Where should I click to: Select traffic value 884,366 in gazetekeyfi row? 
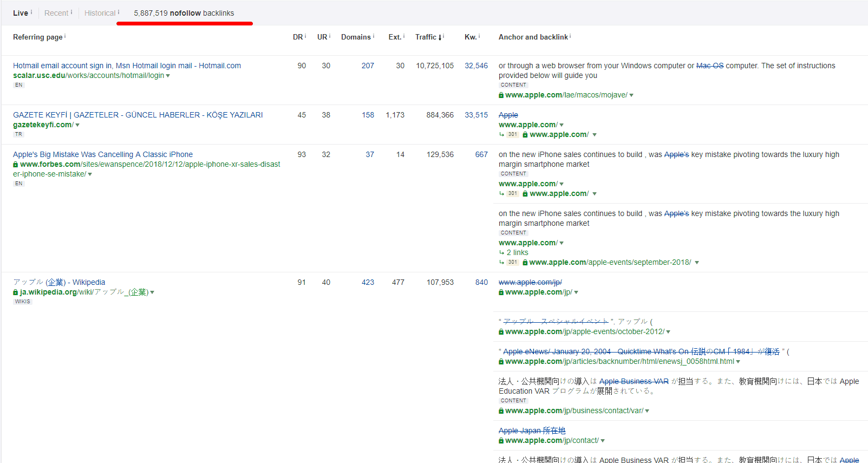tap(440, 115)
